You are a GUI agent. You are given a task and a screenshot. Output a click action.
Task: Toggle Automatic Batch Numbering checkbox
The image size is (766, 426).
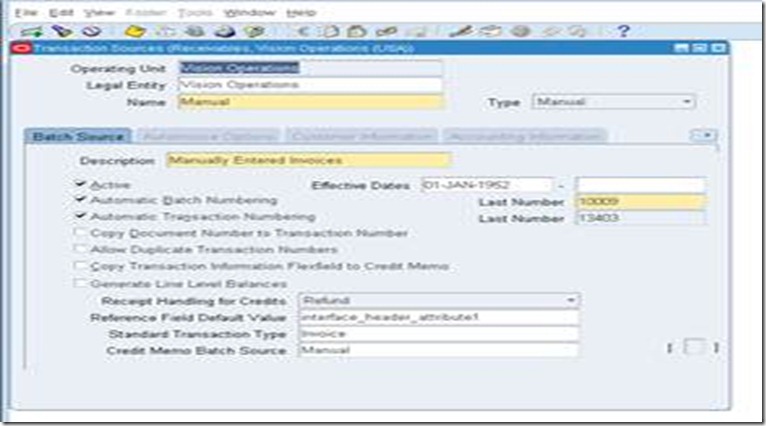80,200
